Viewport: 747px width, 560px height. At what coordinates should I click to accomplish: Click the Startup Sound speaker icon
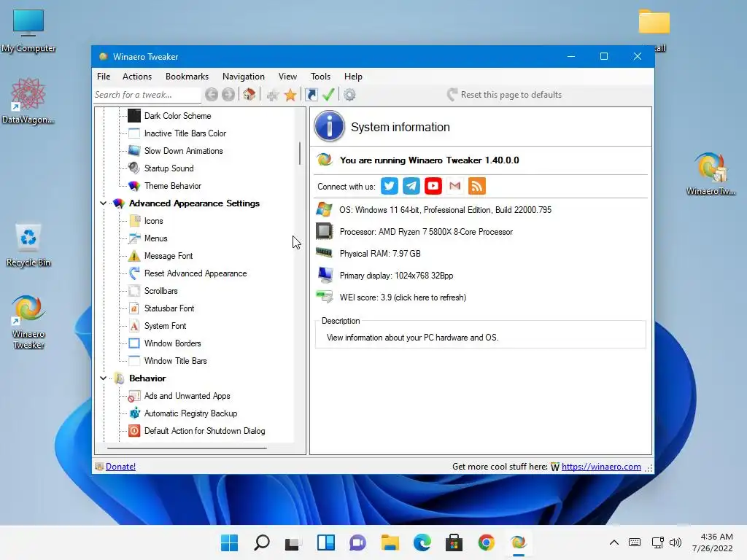coord(134,168)
